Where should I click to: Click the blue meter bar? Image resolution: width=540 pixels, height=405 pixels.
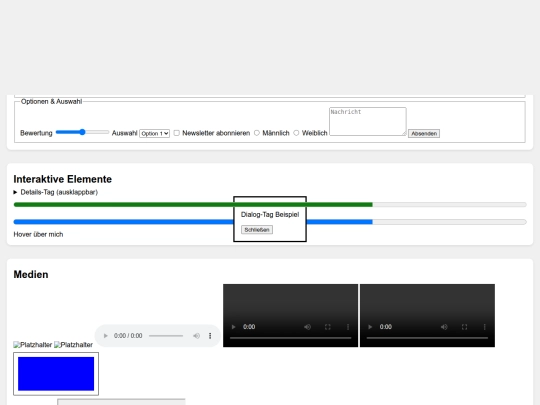[270, 222]
